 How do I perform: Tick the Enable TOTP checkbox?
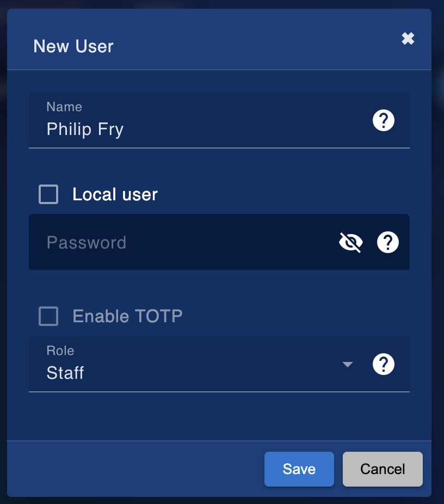48,316
